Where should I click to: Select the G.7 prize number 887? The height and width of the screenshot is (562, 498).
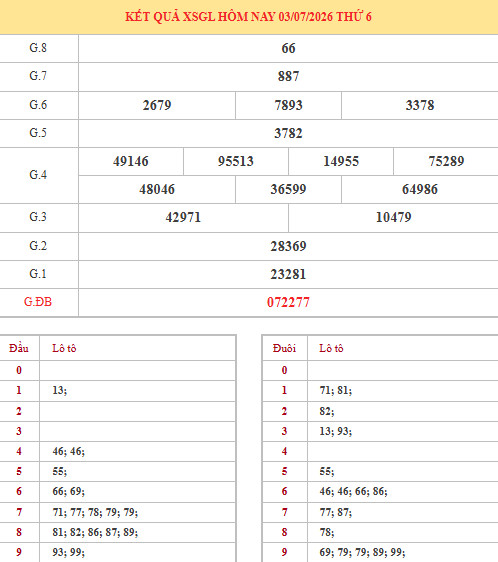[288, 76]
